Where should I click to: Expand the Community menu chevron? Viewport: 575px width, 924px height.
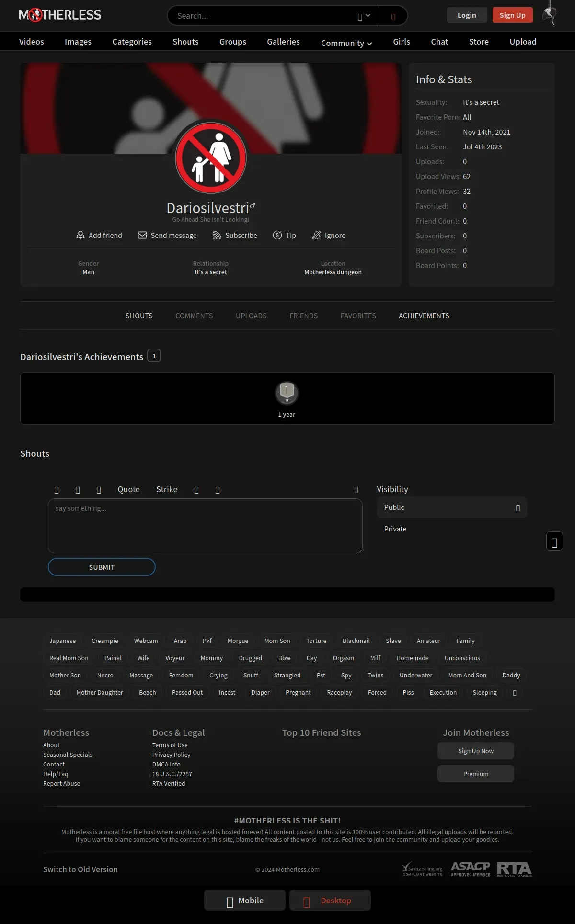(x=369, y=44)
